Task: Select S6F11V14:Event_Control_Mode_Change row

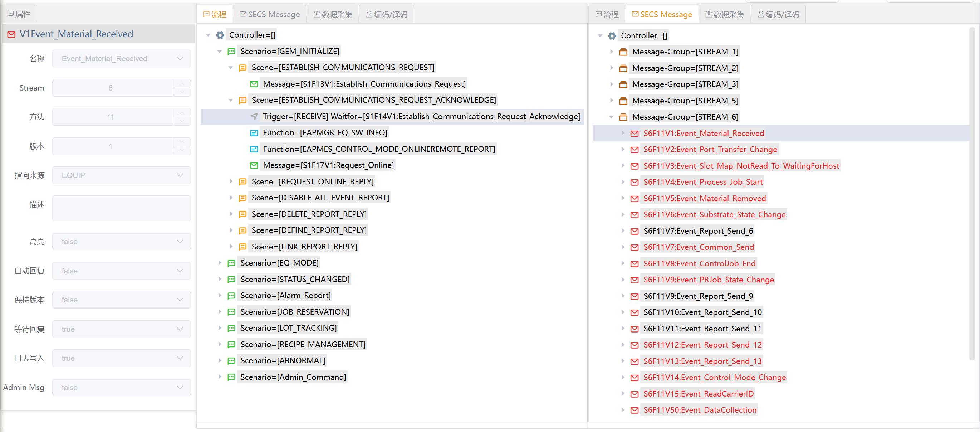Action: [x=715, y=378]
